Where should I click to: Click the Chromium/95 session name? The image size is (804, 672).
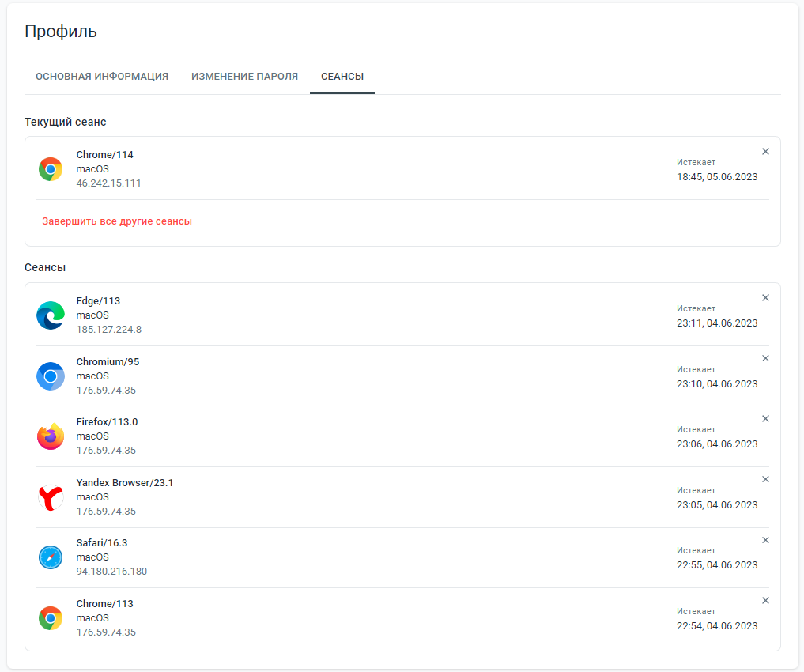(108, 361)
